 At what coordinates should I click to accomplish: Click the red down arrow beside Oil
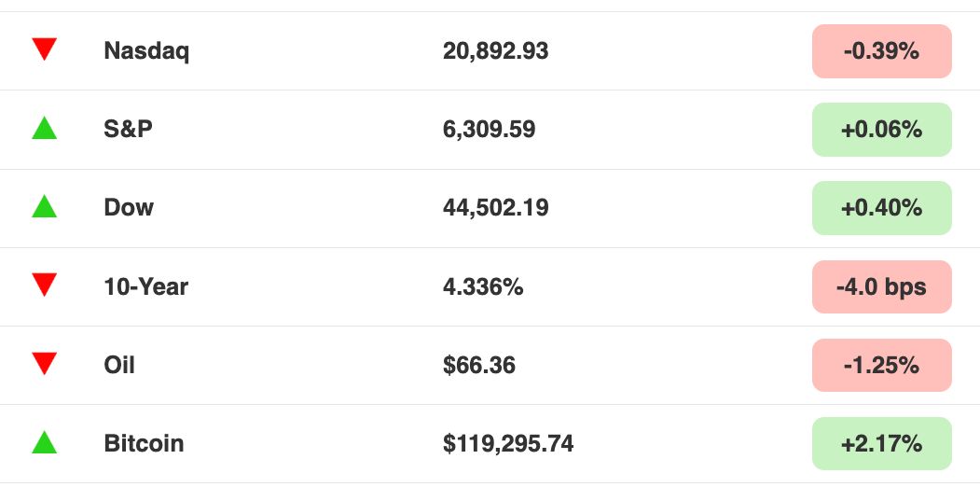45,364
